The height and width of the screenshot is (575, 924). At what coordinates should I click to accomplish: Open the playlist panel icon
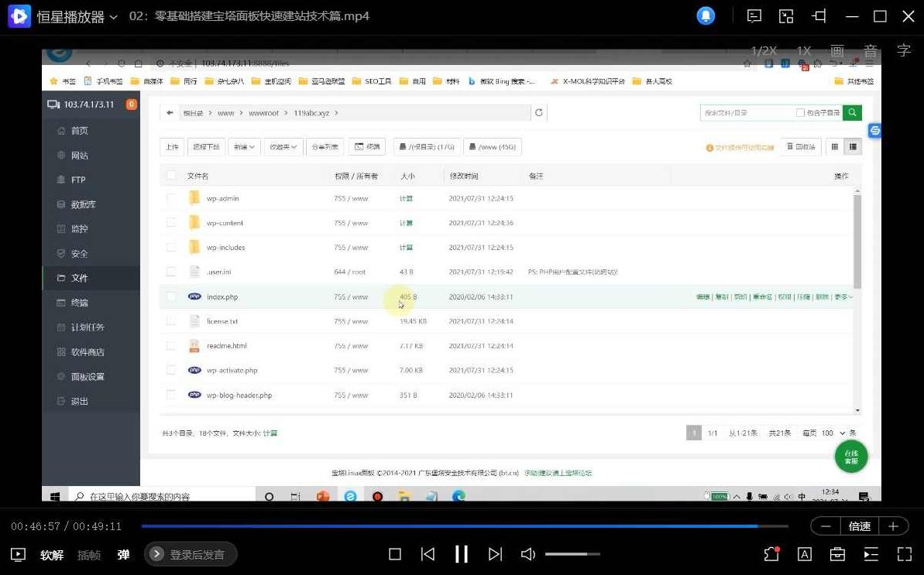[x=871, y=554]
